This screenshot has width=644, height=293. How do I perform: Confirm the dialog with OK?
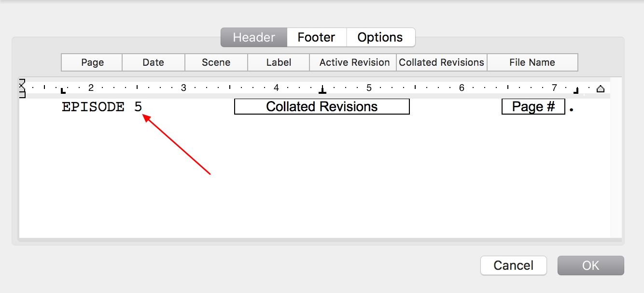(x=590, y=265)
